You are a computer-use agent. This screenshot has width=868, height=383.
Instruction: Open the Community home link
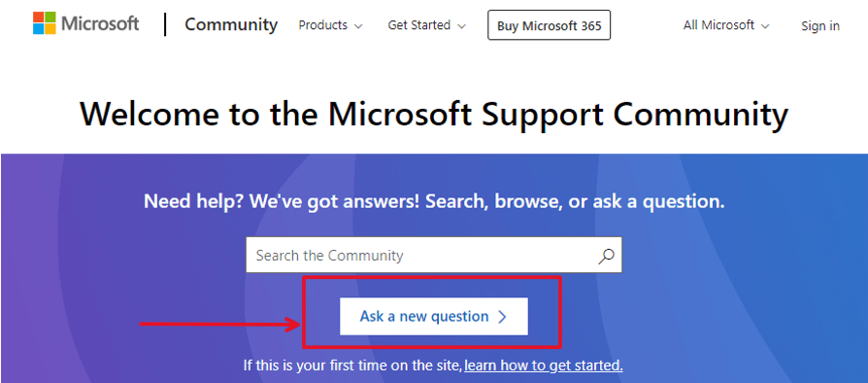tap(231, 24)
